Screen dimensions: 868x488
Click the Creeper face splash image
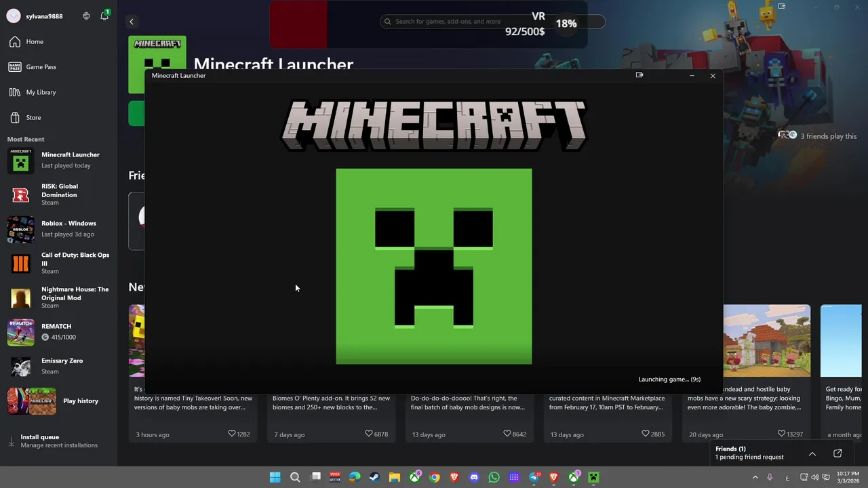tap(434, 266)
